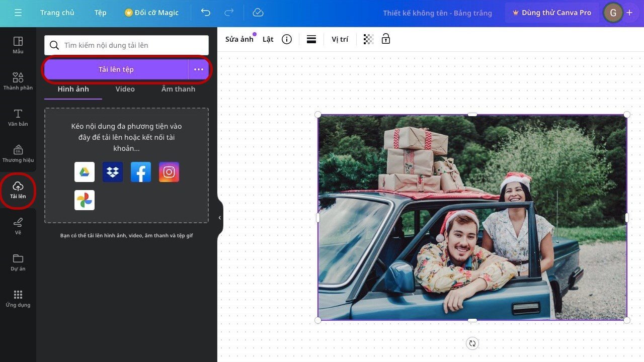Open the image info icon
This screenshot has height=362, width=644.
point(287,39)
